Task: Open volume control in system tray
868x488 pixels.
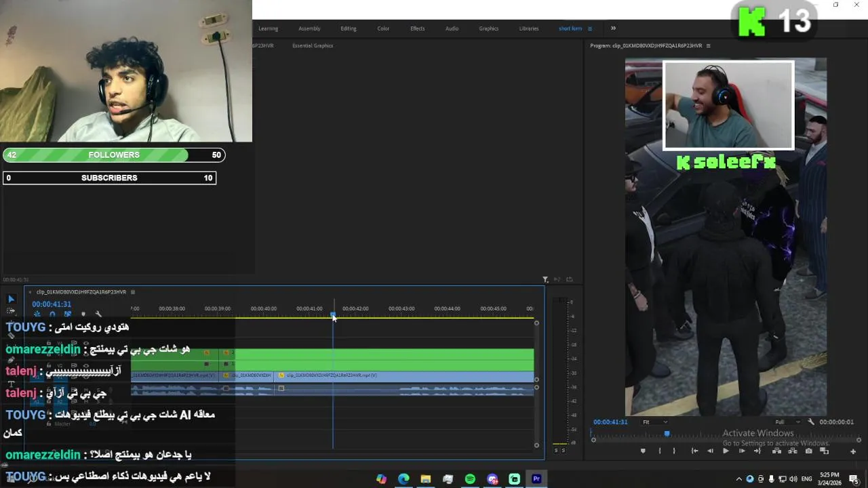Action: (793, 479)
